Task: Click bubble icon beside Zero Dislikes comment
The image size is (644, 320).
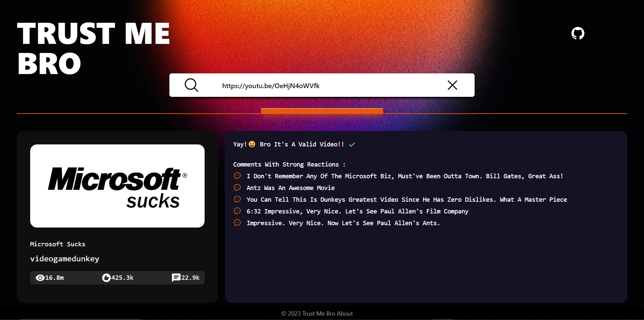Action: tap(237, 199)
